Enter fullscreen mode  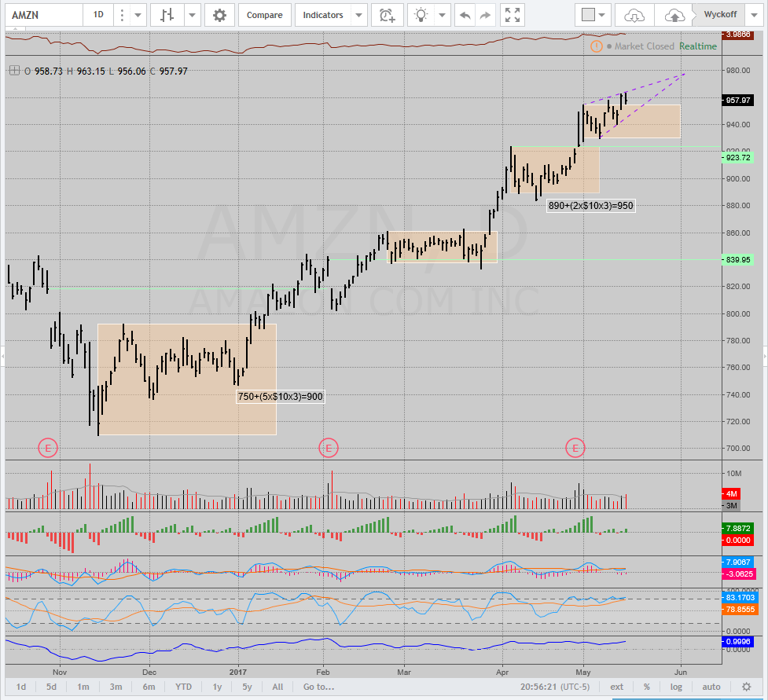point(513,15)
